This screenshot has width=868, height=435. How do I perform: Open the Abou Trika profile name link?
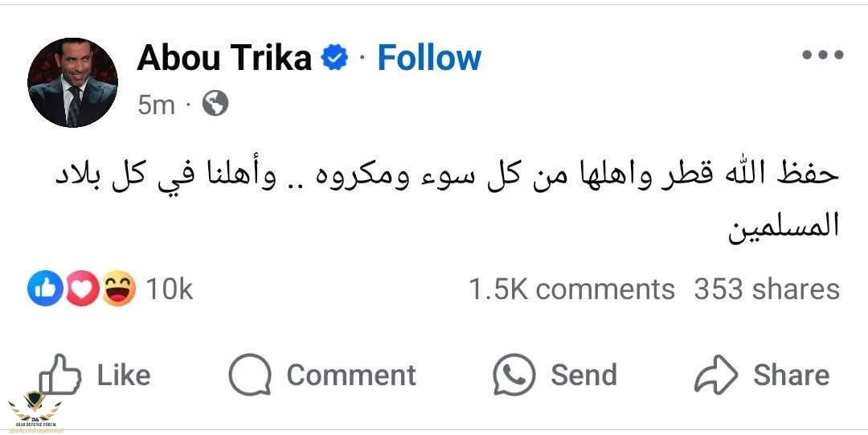point(224,58)
